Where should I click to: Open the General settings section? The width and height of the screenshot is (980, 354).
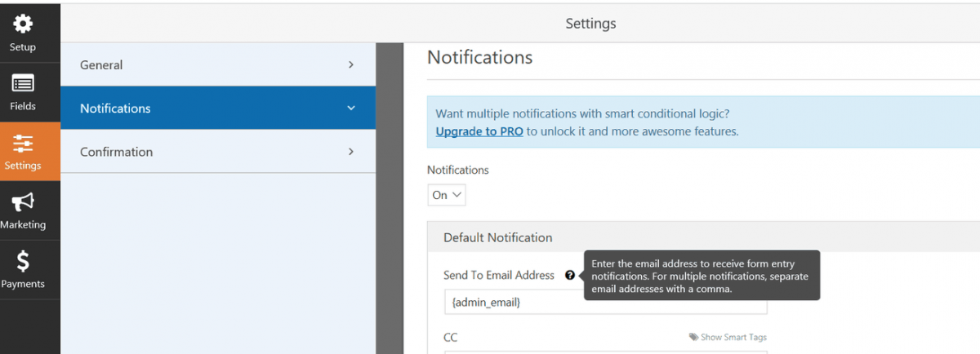point(218,65)
